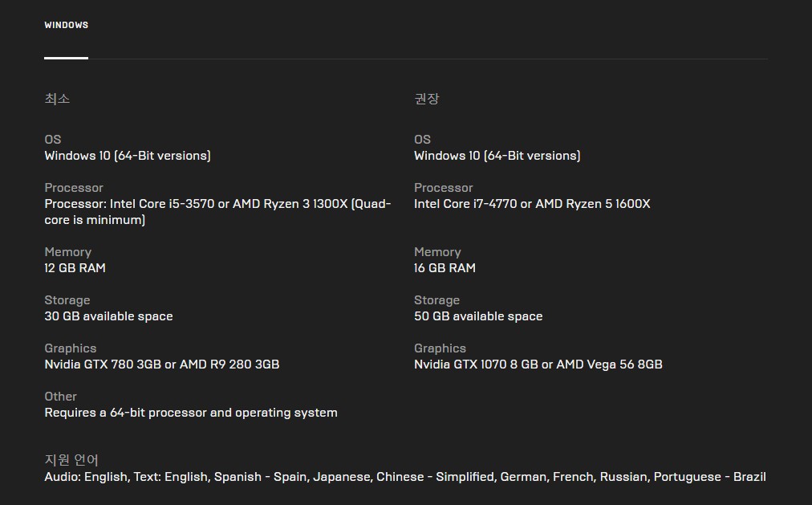Select minimum OS text Windows 10 (64-Bit versions)
812x505 pixels.
coord(128,156)
